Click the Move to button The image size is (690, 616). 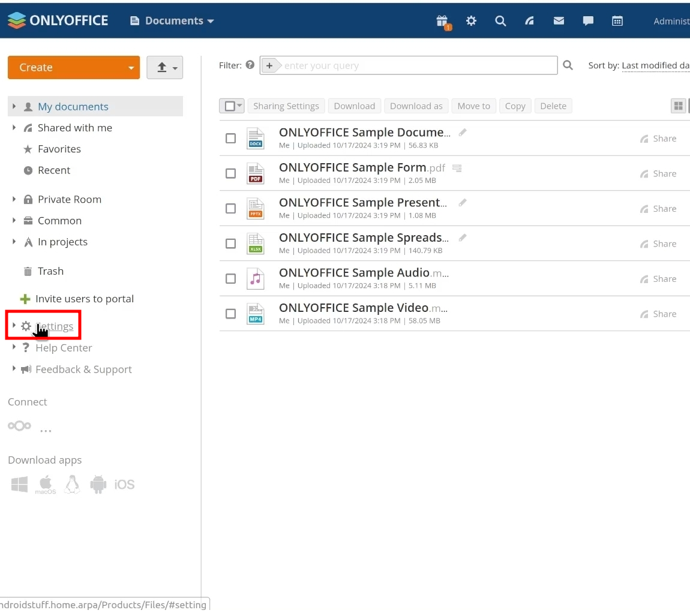tap(474, 106)
